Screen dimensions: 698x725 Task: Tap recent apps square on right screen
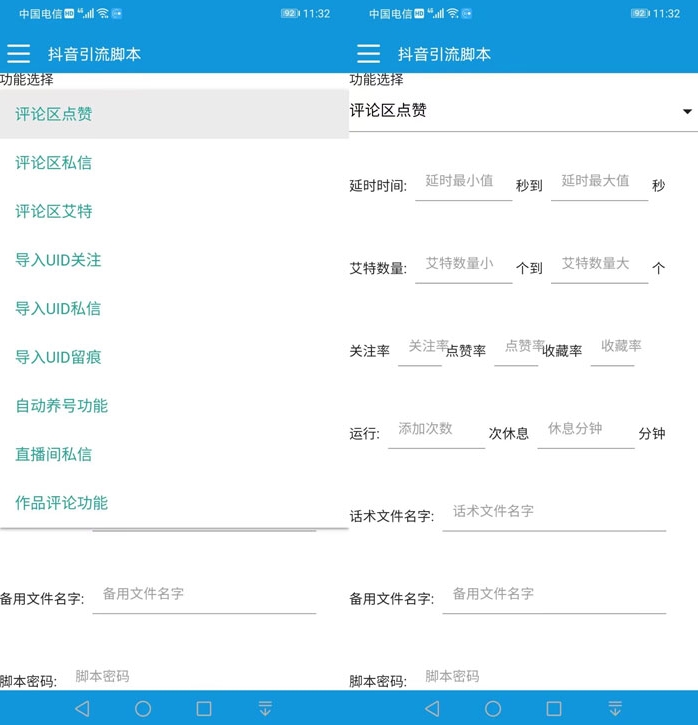click(554, 708)
